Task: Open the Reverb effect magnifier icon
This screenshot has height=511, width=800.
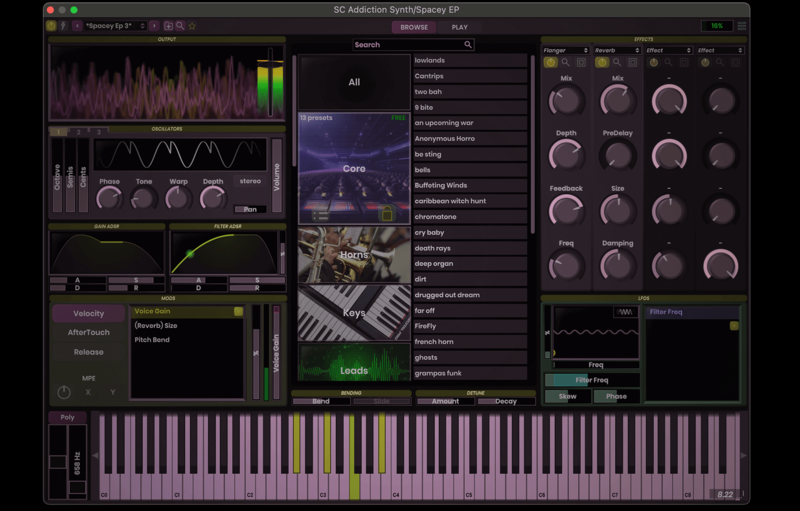Action: pos(617,62)
